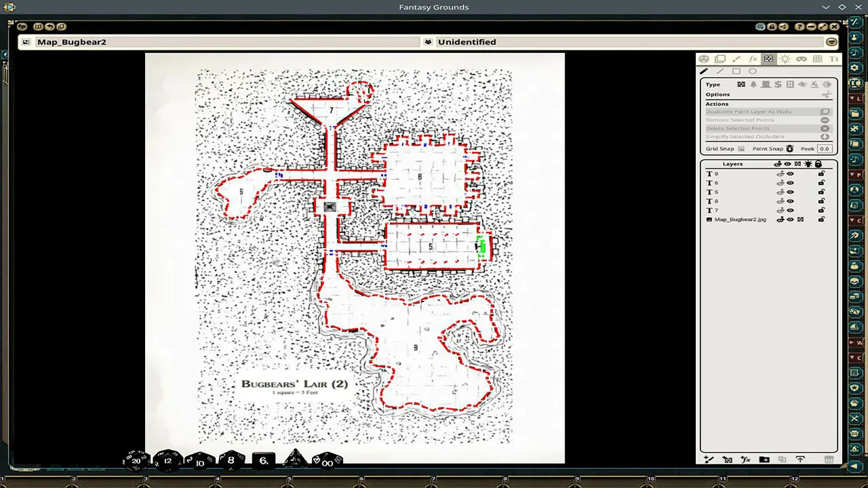Open the Fantasy Grounds title bar dropdown arrow

pos(826,7)
